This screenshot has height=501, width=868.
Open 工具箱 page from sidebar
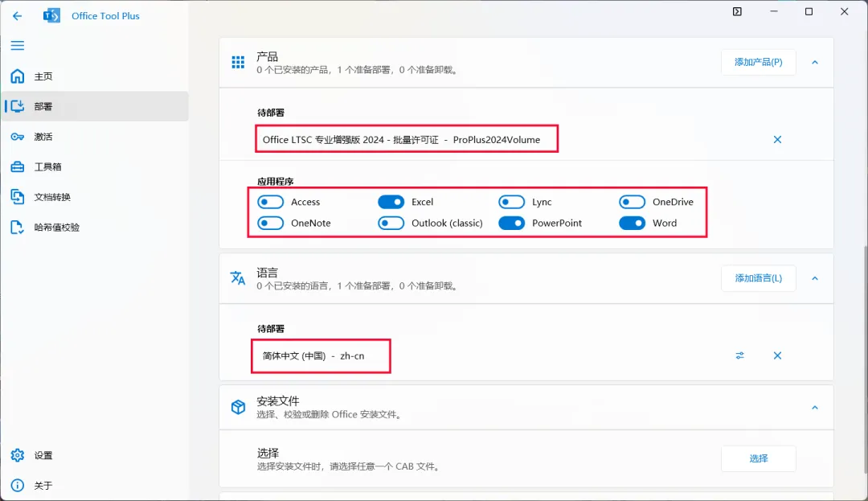pyautogui.click(x=95, y=166)
